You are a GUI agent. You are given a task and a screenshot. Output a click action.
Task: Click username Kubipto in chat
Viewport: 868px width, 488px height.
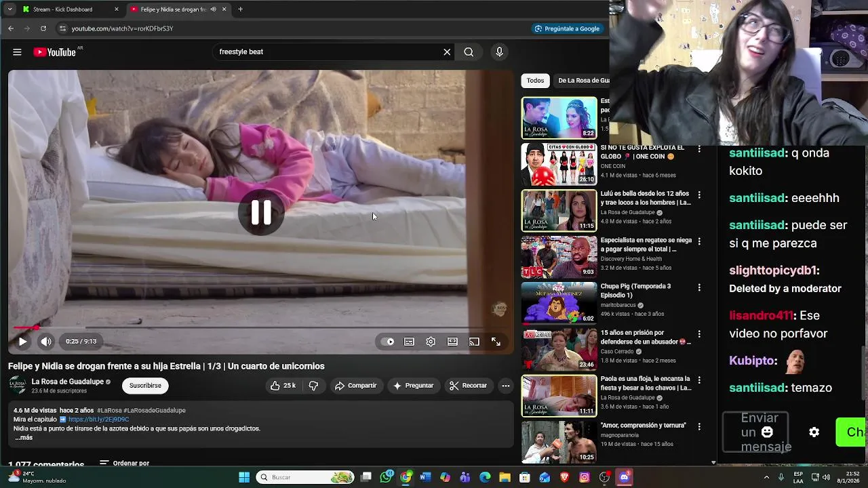pos(751,361)
